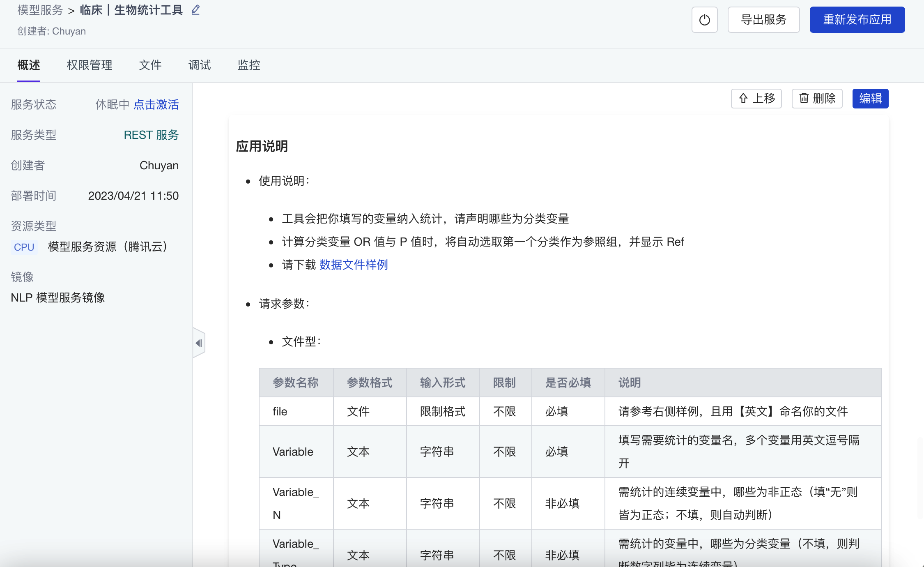This screenshot has height=567, width=924.
Task: Activate the sleeping service via 点击激活
Action: (156, 105)
